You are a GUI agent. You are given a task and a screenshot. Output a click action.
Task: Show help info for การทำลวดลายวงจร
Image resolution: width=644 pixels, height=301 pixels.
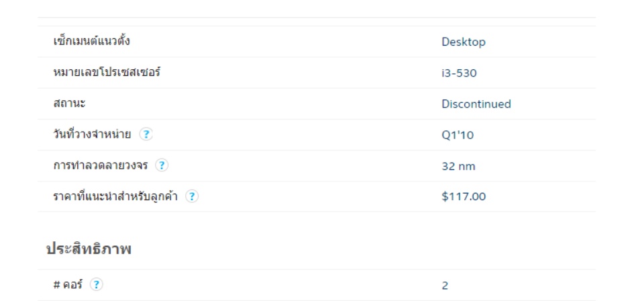pos(162,165)
